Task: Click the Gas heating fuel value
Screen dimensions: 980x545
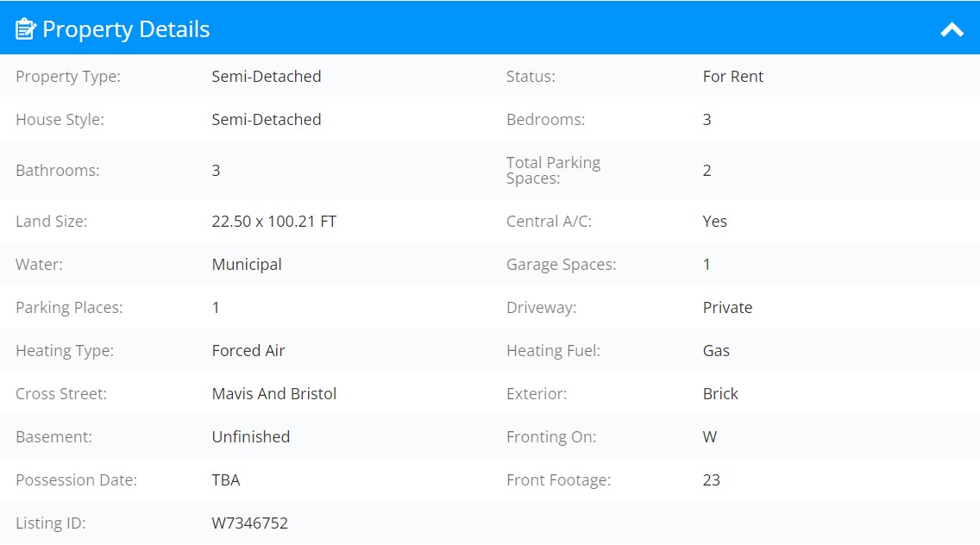Action: [716, 351]
